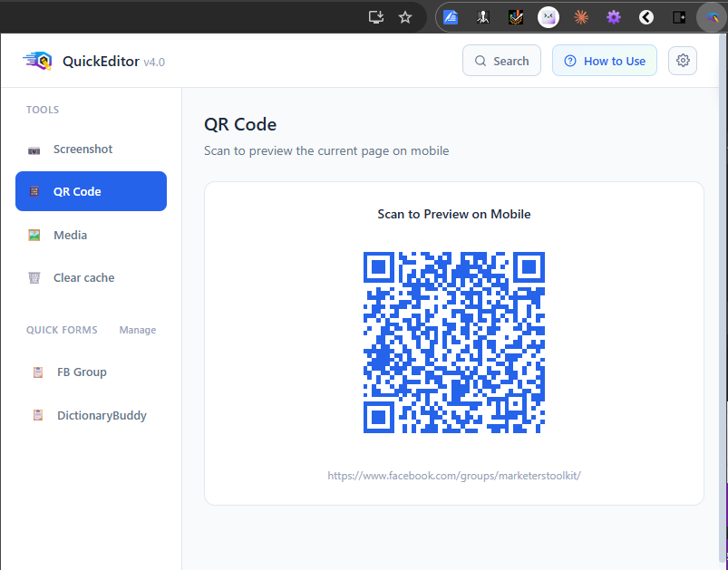Viewport: 728px width, 570px height.
Task: Click the Clear cache trash icon
Action: (x=34, y=277)
